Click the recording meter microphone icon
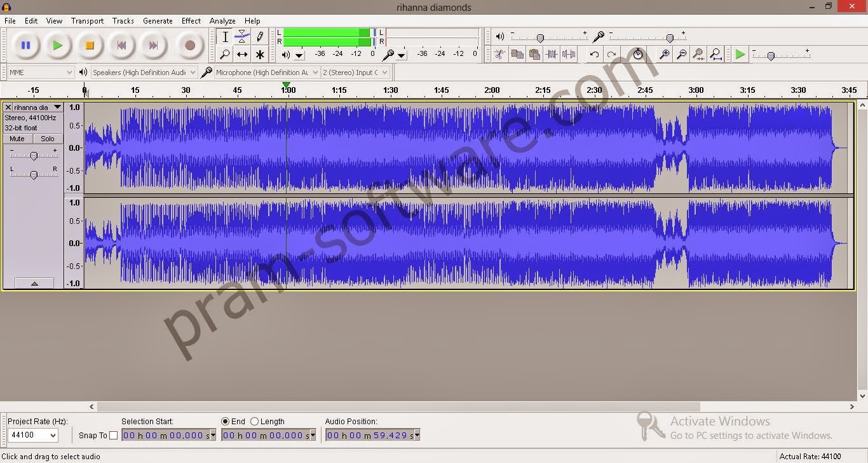The width and height of the screenshot is (868, 463). click(388, 55)
